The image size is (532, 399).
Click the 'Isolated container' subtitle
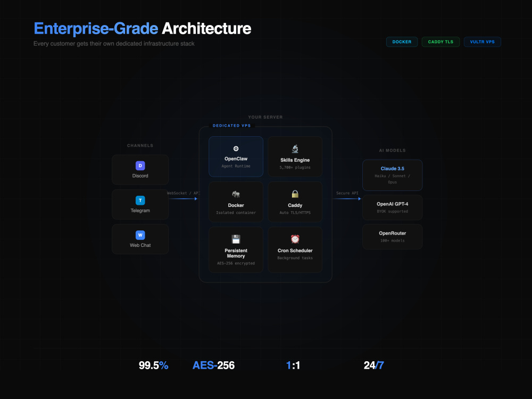(x=236, y=213)
